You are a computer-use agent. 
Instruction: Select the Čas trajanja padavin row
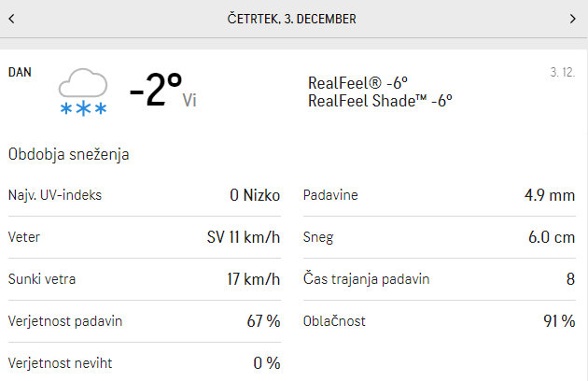(x=439, y=279)
